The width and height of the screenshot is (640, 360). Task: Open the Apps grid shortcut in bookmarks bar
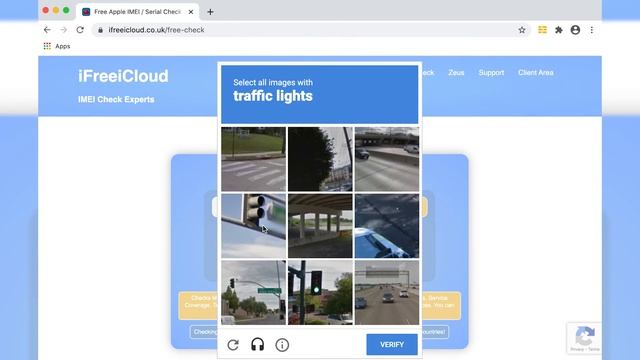pos(47,46)
